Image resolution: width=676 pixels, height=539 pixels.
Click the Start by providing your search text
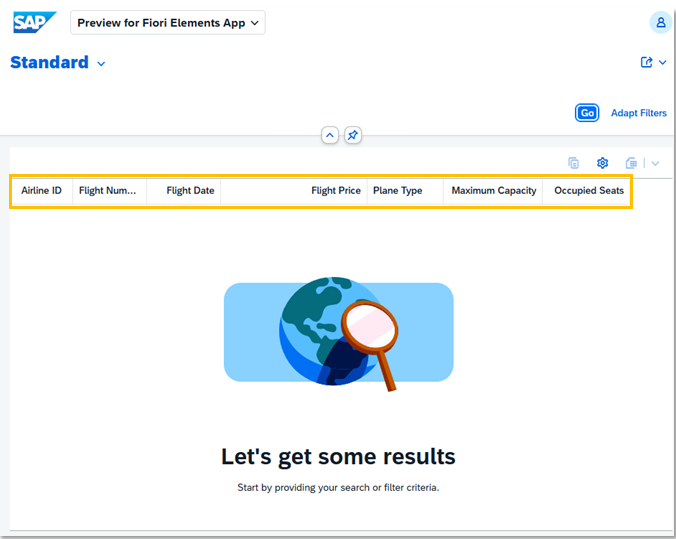[338, 488]
